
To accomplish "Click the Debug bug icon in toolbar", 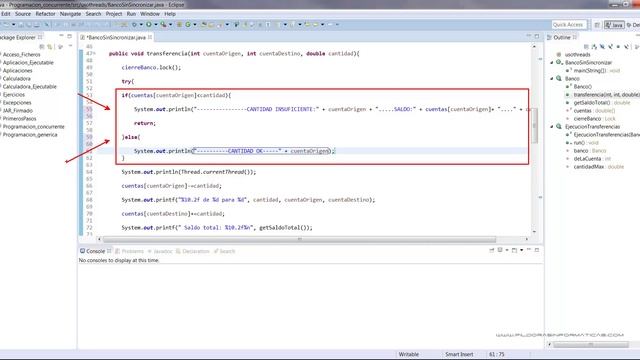I will pos(134,24).
